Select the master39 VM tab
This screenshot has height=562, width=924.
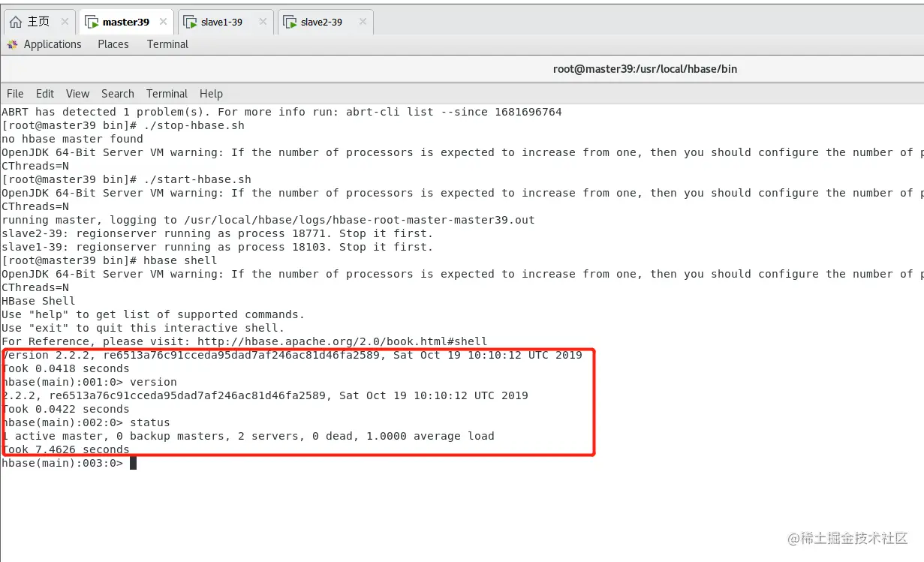click(x=125, y=22)
